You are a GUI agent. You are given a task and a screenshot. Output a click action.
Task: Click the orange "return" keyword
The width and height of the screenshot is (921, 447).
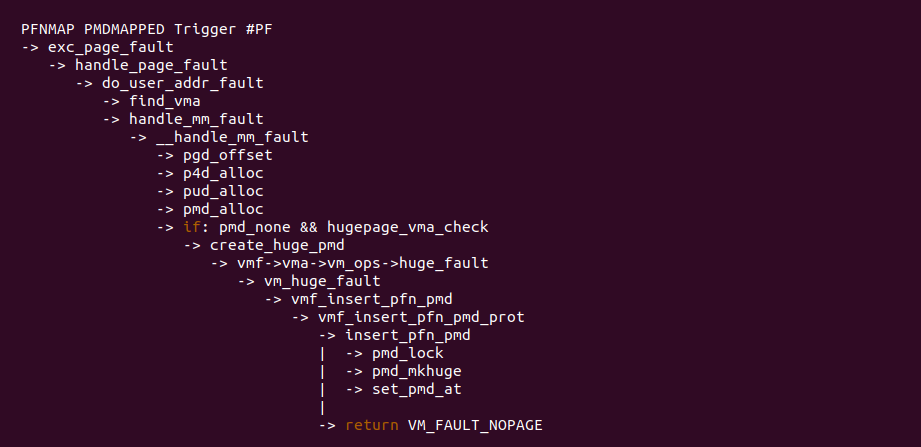[x=372, y=425]
